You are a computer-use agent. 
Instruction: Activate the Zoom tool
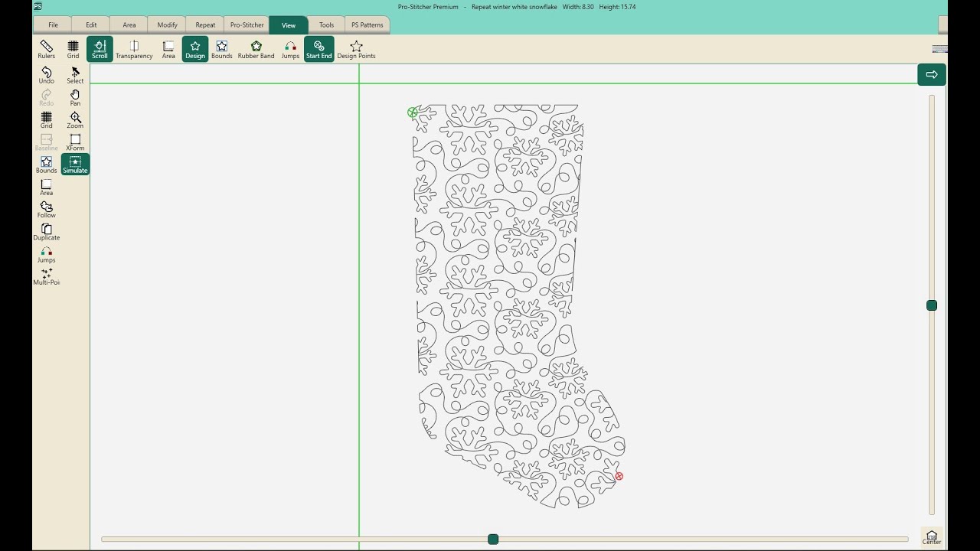(x=75, y=119)
